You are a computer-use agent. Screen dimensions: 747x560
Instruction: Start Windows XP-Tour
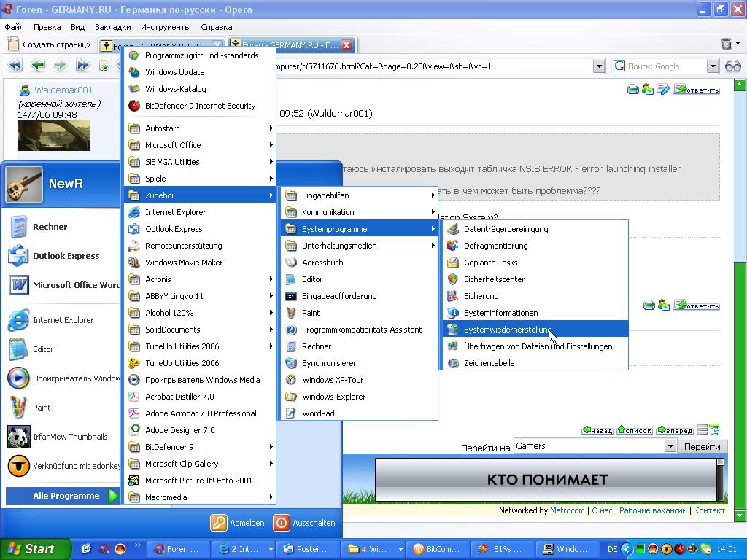point(359,379)
